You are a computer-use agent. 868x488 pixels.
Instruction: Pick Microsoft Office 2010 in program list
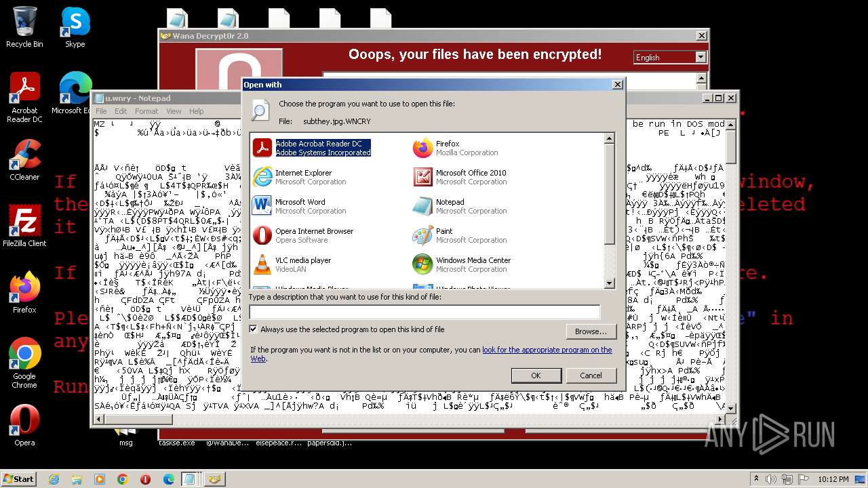pos(460,177)
